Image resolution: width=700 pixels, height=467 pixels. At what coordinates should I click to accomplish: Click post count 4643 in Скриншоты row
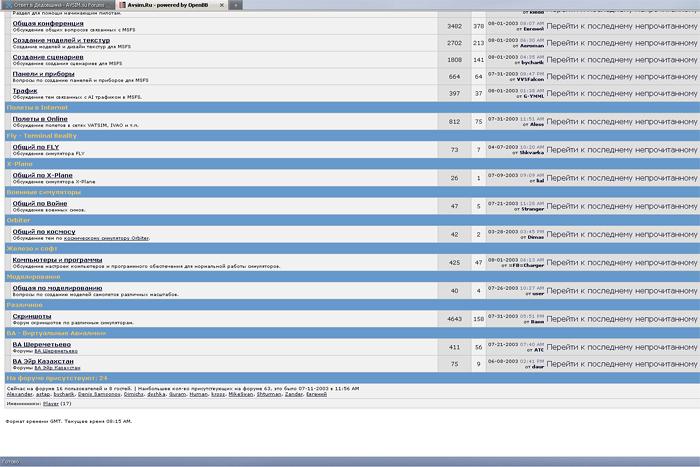[454, 319]
